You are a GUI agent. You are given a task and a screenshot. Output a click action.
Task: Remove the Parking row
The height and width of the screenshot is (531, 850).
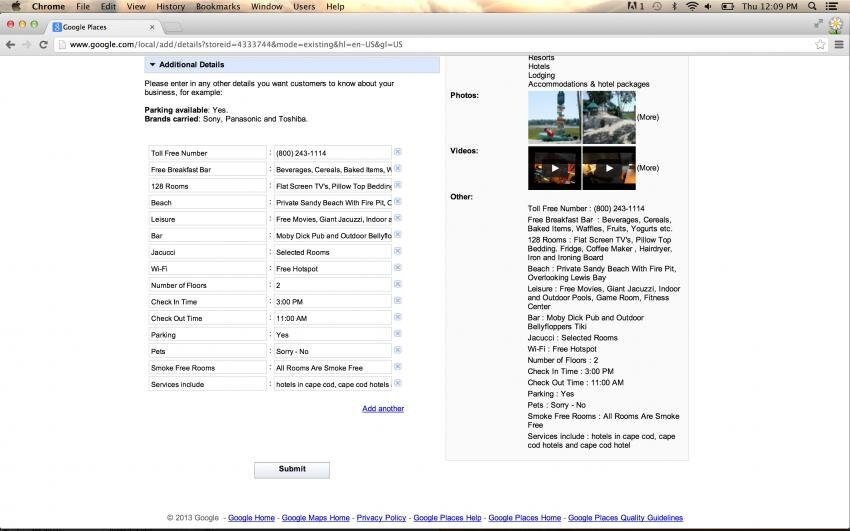pos(397,334)
